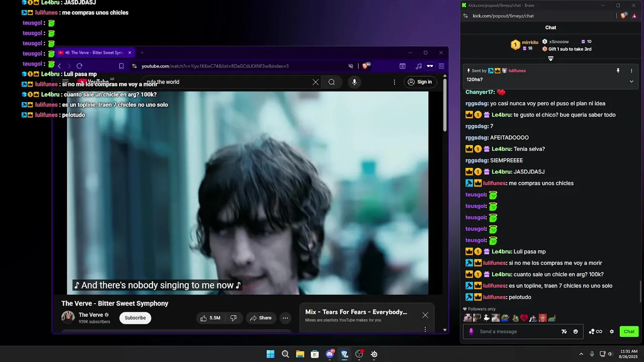
Task: Close The Verve - Bitter Sweet Symphony tab
Action: pyautogui.click(x=129, y=52)
